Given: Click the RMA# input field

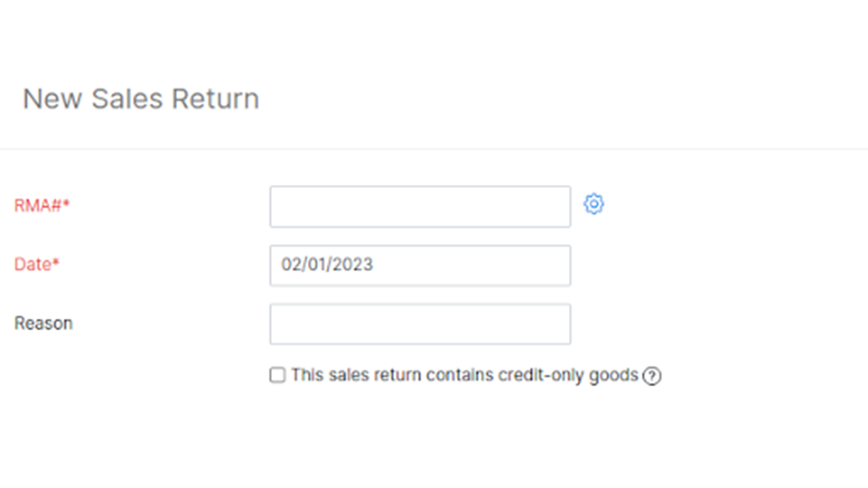Looking at the screenshot, I should click(420, 207).
